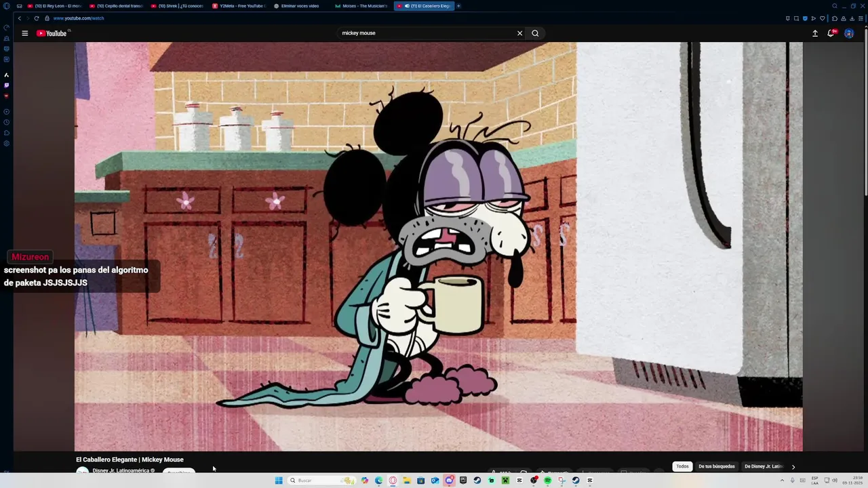868x488 pixels.
Task: Open the YouTube notifications bell
Action: (x=831, y=33)
